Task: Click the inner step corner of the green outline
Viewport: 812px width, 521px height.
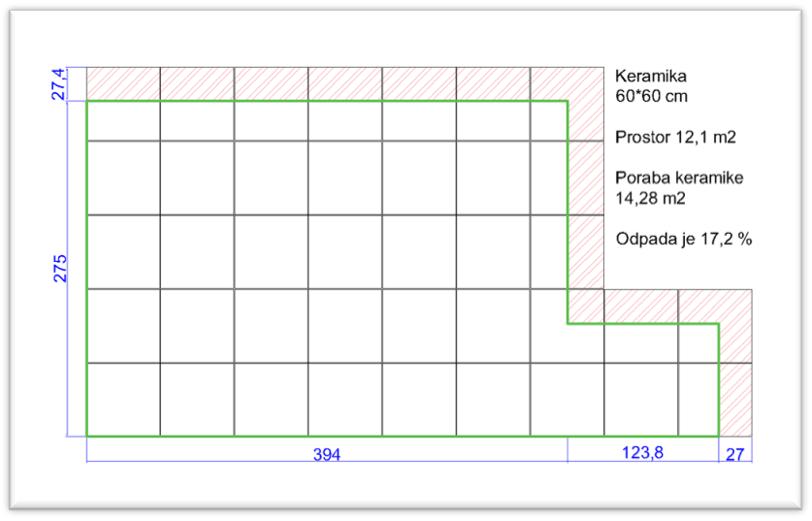Action: pos(568,323)
